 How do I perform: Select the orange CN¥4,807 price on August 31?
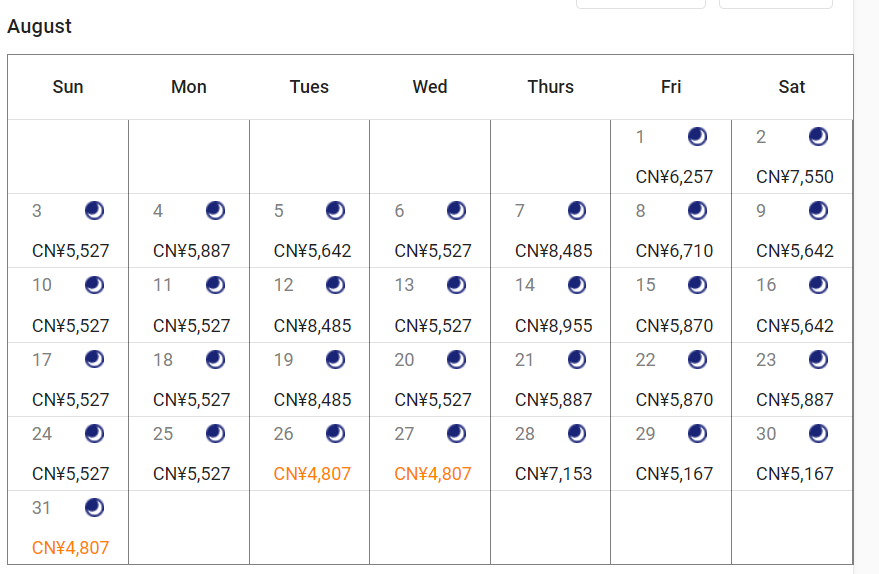click(71, 548)
